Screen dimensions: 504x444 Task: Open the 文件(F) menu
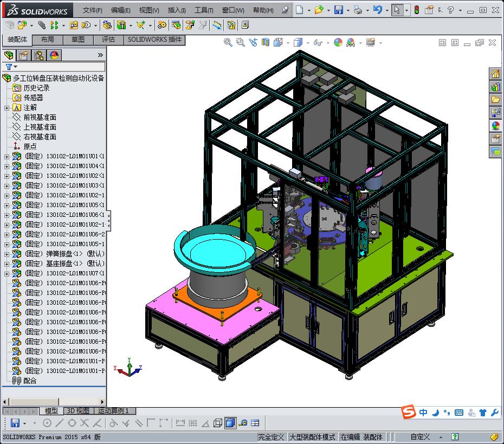click(x=92, y=10)
